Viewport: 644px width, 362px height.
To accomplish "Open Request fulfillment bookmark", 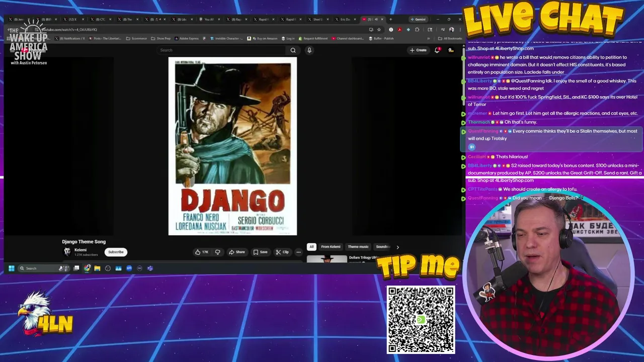I will click(x=313, y=39).
